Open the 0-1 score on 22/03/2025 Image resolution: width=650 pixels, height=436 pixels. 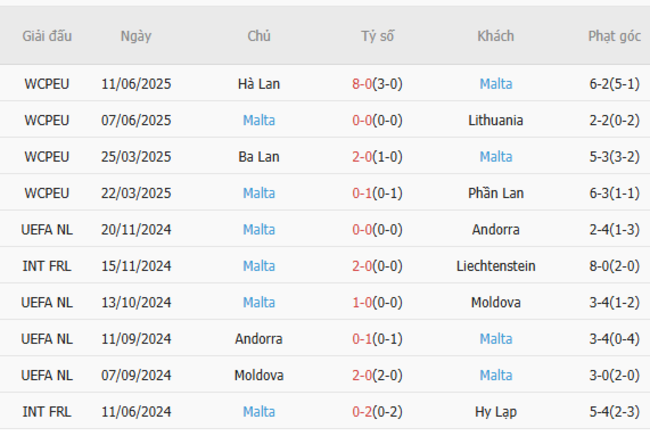tap(362, 193)
